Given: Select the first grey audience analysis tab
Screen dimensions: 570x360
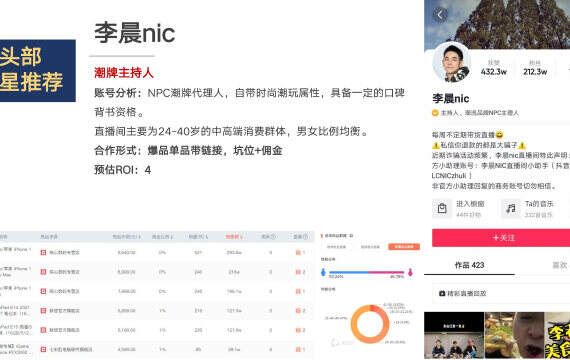Looking at the screenshot, I should (336, 247).
